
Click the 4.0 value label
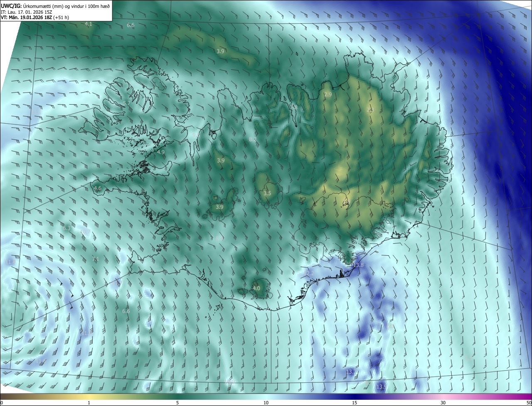[x=256, y=288]
